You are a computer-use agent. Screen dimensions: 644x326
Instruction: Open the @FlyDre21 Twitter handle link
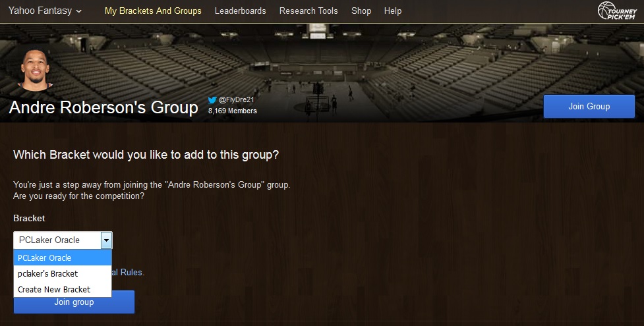[236, 99]
